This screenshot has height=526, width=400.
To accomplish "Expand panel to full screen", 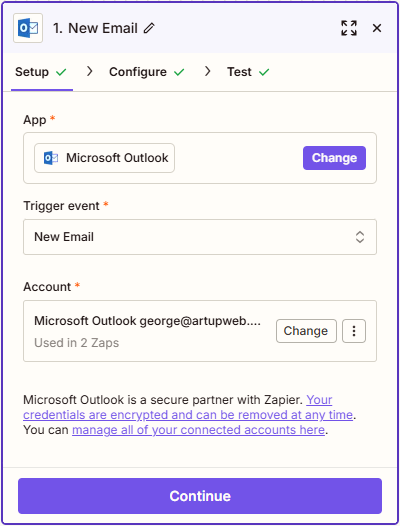I will 349,28.
